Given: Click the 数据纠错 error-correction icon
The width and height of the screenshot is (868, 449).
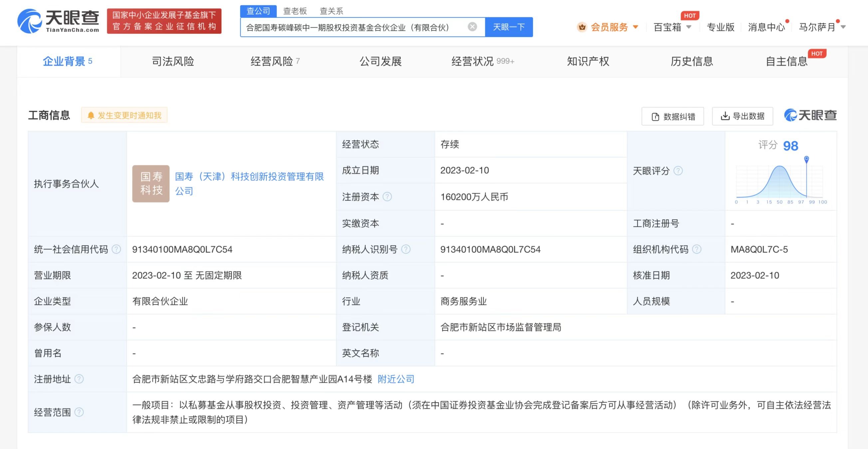Looking at the screenshot, I should (x=655, y=116).
